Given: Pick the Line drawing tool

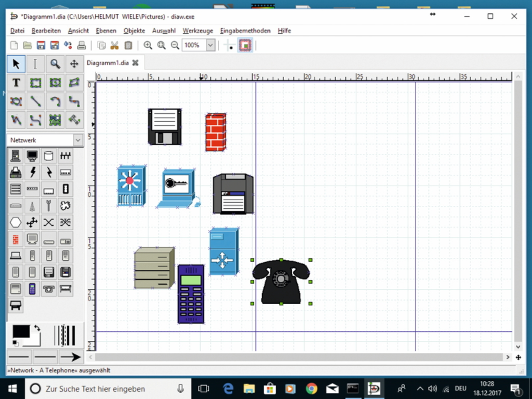Looking at the screenshot, I should click(x=35, y=101).
